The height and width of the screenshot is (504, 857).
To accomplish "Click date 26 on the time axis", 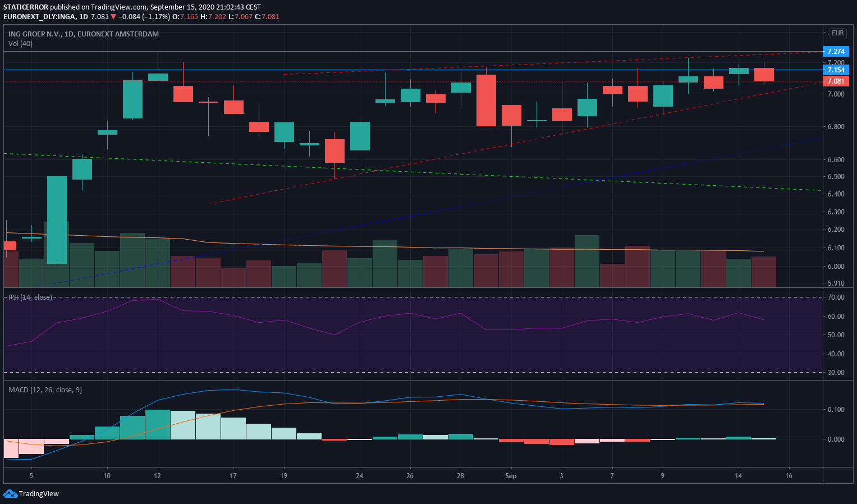I will (x=410, y=476).
